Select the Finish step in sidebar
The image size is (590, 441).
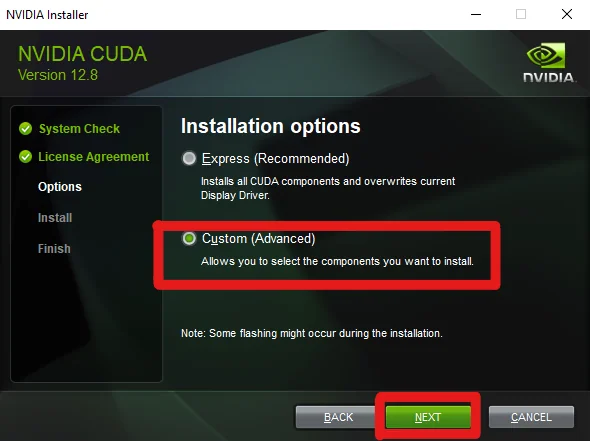click(54, 249)
